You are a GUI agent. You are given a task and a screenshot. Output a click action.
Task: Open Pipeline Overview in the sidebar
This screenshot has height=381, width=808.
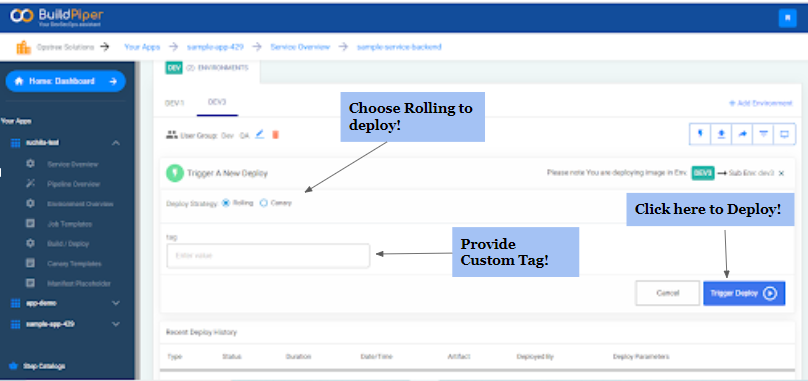click(x=74, y=184)
